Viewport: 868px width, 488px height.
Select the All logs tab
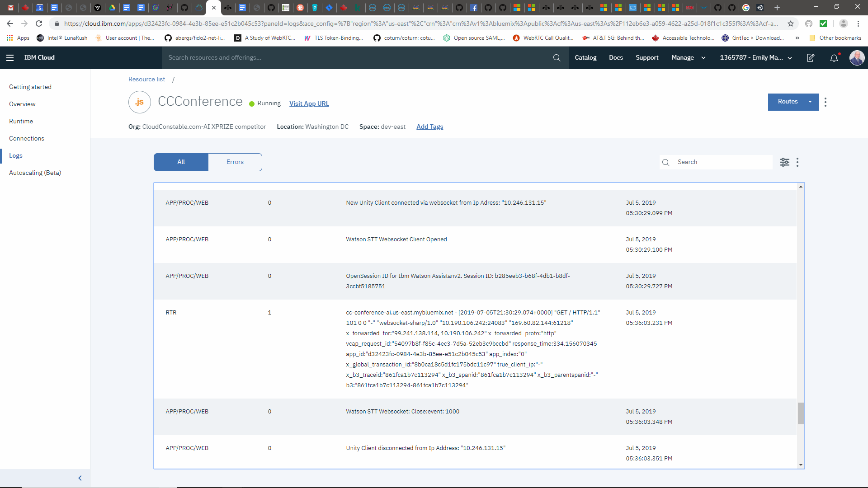point(180,162)
